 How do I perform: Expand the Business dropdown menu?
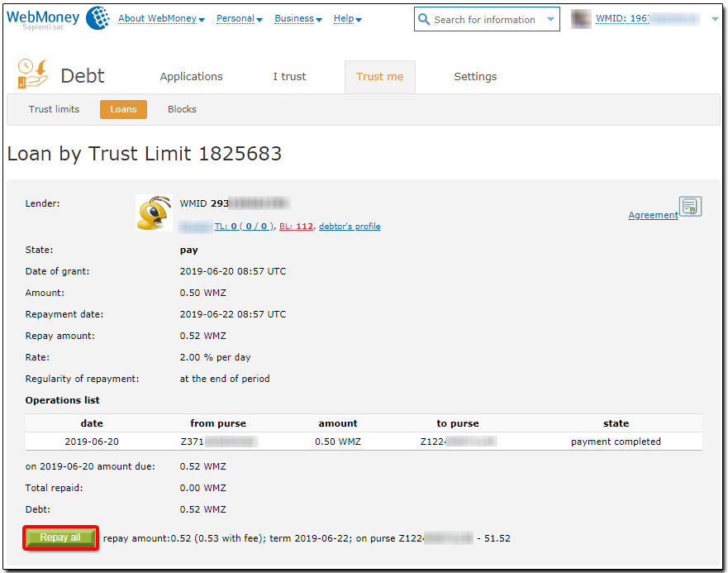298,18
